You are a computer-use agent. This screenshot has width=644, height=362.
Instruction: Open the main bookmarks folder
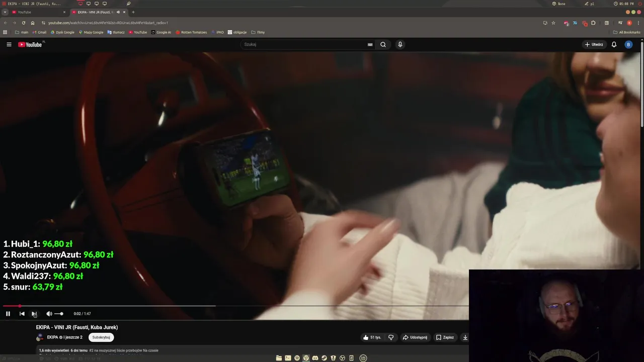[22, 32]
